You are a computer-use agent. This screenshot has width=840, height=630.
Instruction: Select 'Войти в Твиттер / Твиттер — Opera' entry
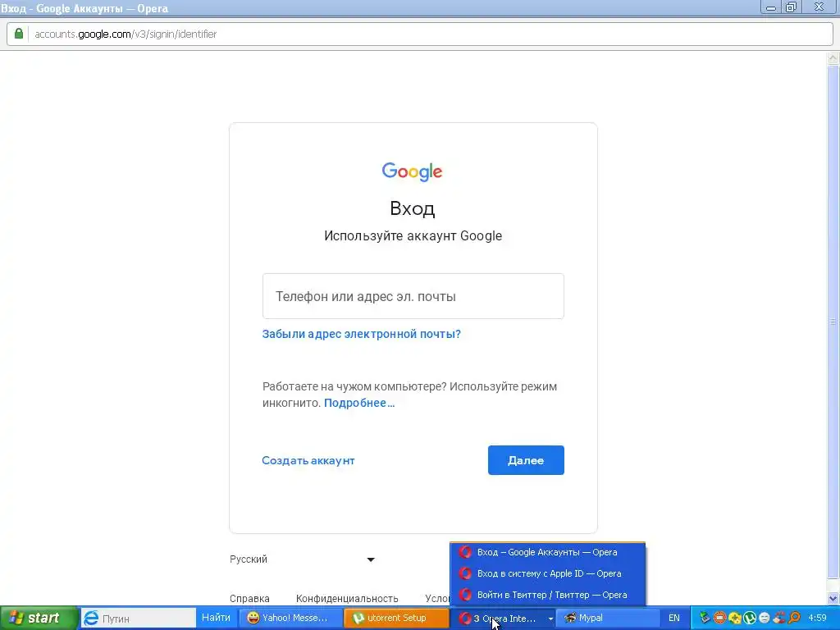[x=547, y=595]
